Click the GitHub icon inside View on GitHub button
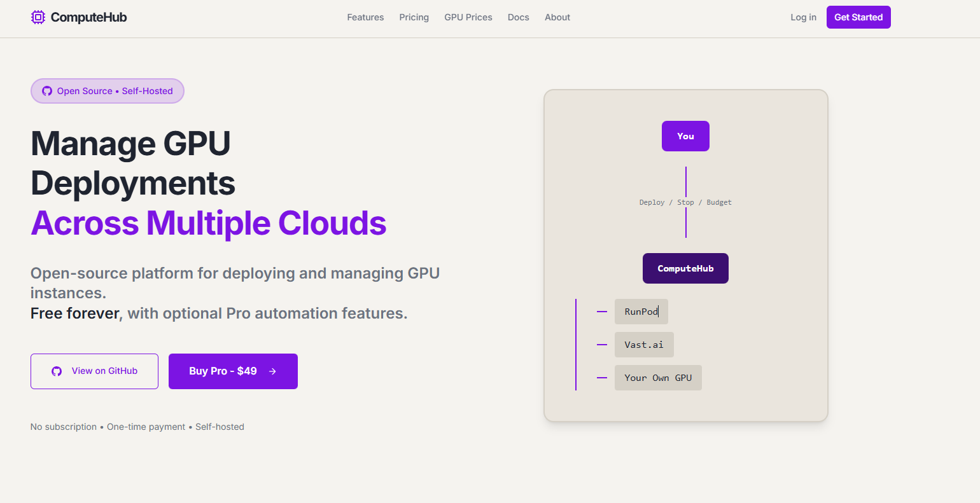This screenshot has height=503, width=980. pos(57,371)
